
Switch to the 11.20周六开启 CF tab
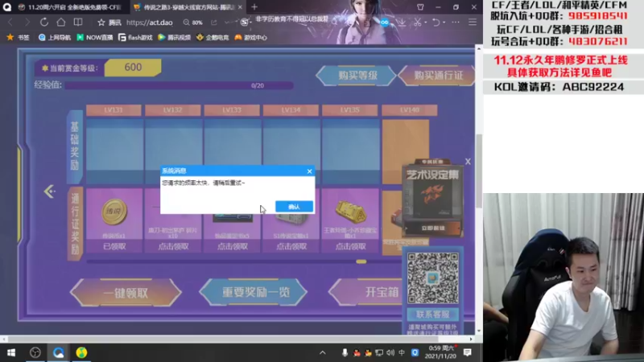click(x=69, y=7)
